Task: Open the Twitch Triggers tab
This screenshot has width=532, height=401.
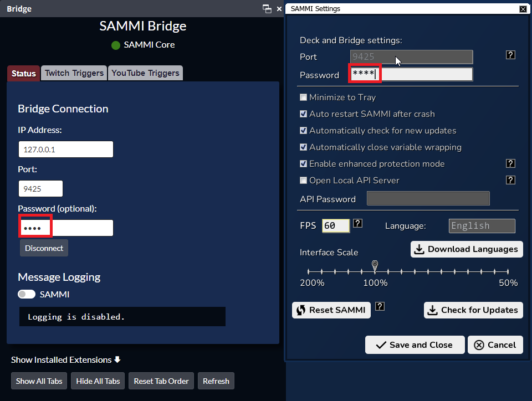Action: pos(74,73)
